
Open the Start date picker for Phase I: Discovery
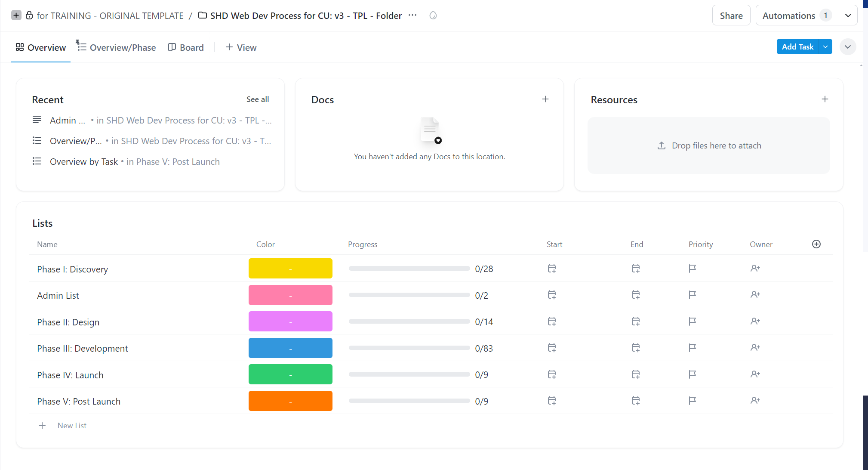point(551,268)
